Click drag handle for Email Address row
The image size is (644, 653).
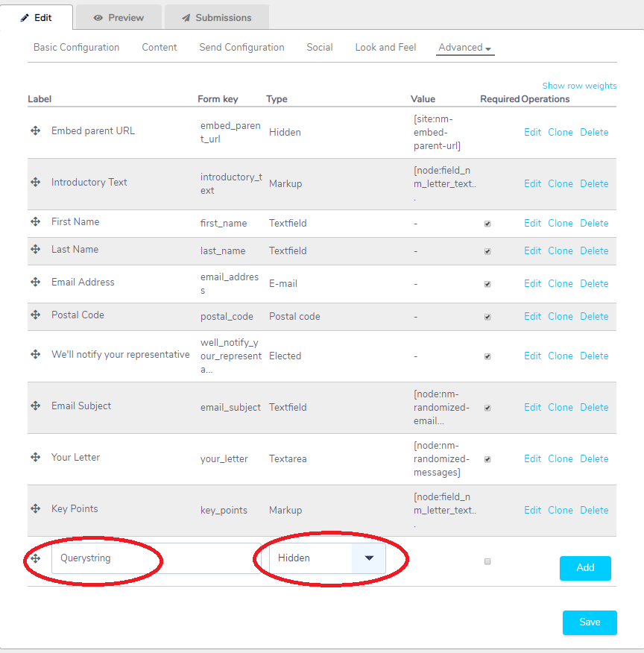(35, 282)
